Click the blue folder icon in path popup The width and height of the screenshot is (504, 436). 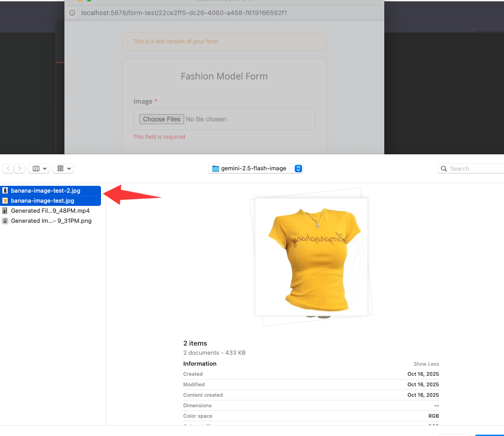point(216,168)
